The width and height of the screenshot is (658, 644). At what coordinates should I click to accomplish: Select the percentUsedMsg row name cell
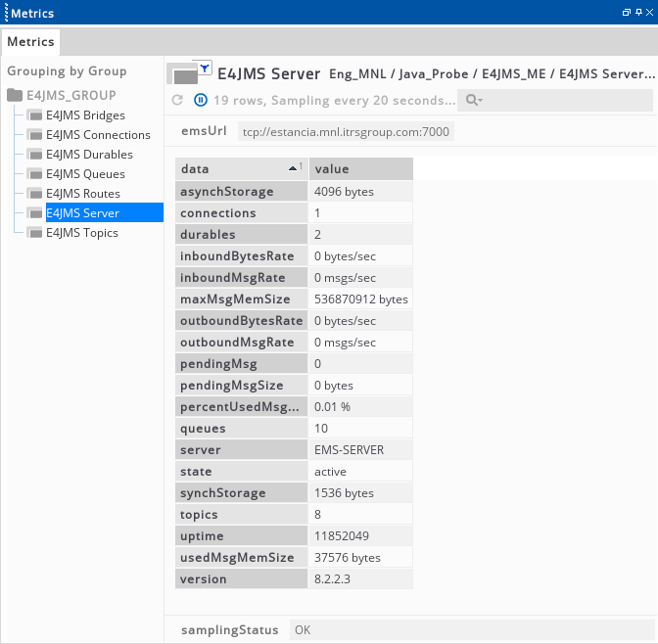tap(241, 406)
